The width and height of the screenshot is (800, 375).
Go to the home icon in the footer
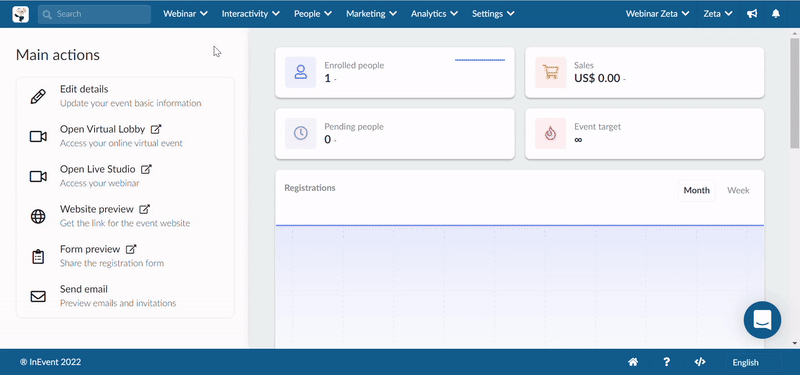point(633,362)
